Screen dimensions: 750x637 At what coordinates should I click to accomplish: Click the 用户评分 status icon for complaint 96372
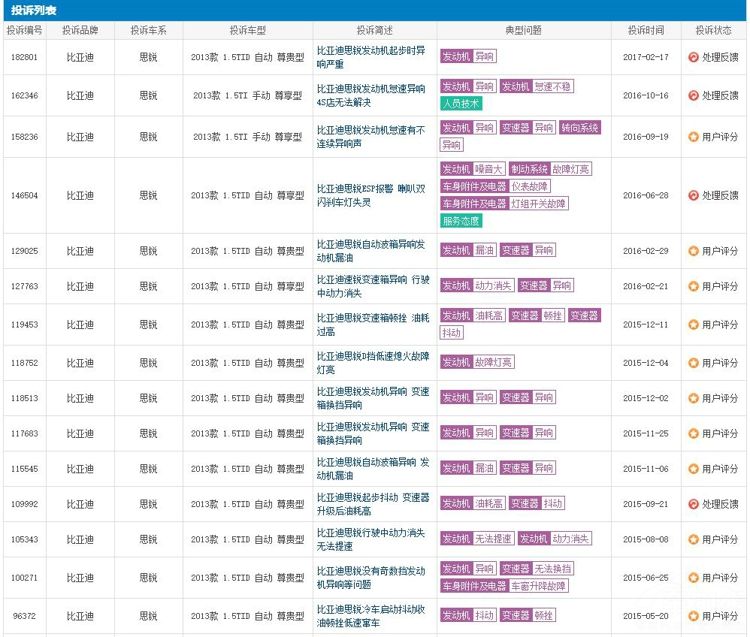pyautogui.click(x=694, y=616)
